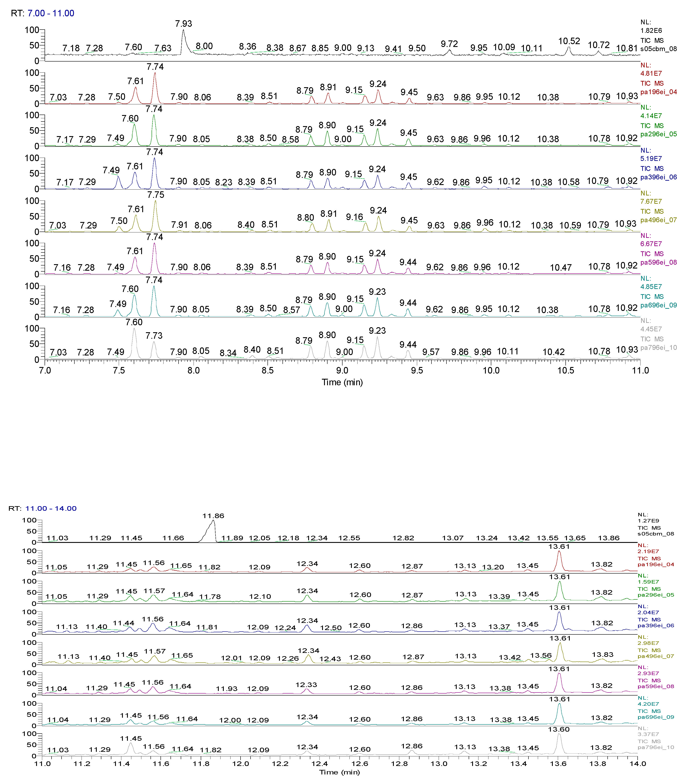This screenshot has width=687, height=784.
Task: Select the 11.89 peak label
Action: (x=232, y=538)
